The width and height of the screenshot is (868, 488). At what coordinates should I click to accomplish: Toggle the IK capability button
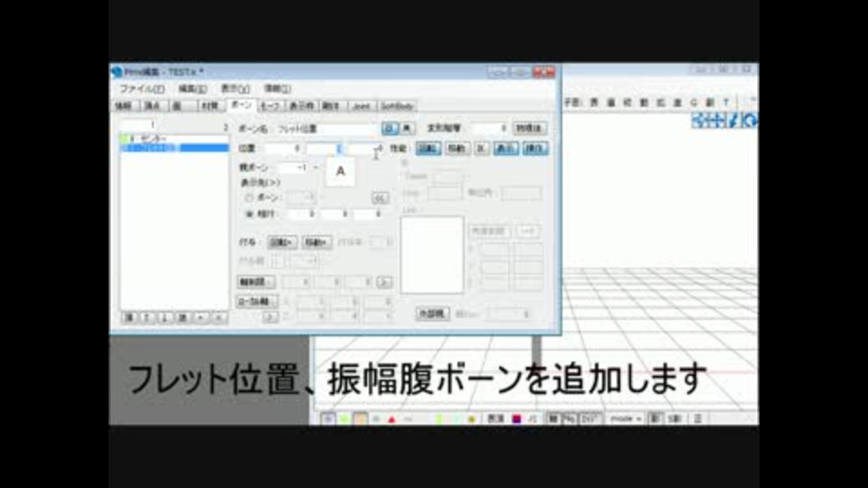point(482,148)
